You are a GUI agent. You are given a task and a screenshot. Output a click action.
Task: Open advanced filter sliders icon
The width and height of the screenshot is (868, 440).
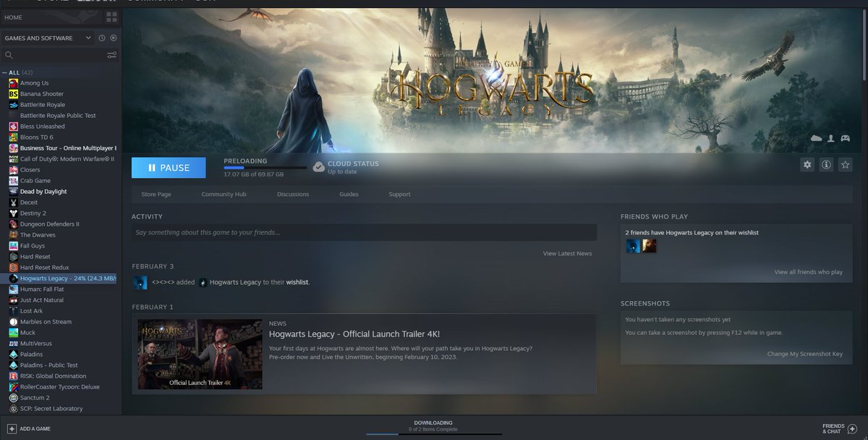(112, 55)
